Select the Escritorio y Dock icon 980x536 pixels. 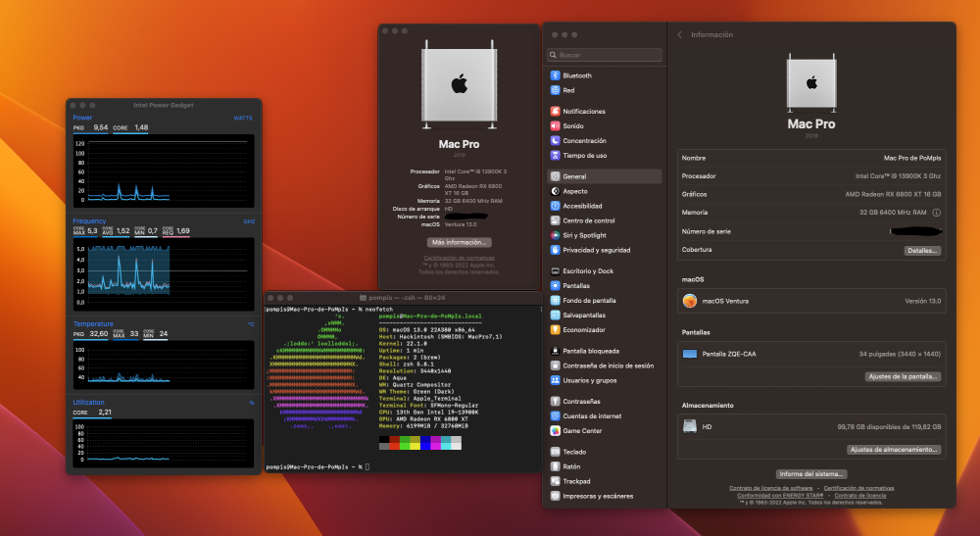click(x=555, y=271)
